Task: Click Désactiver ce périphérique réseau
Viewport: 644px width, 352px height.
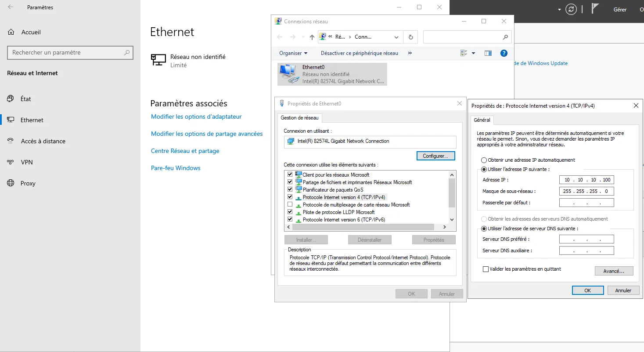Action: [x=360, y=53]
